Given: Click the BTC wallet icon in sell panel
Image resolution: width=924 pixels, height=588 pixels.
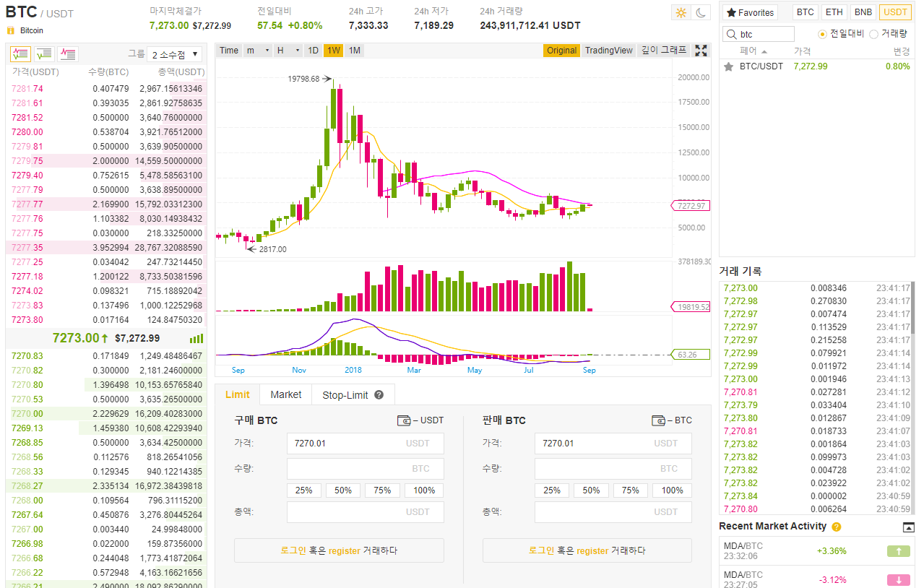Looking at the screenshot, I should [658, 420].
